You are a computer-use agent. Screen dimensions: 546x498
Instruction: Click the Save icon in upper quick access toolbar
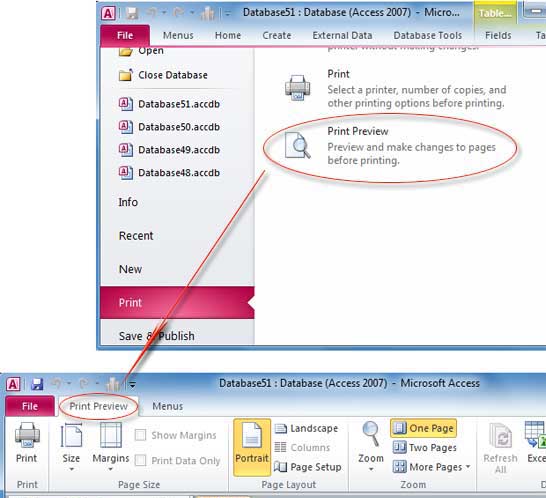pyautogui.click(x=132, y=13)
